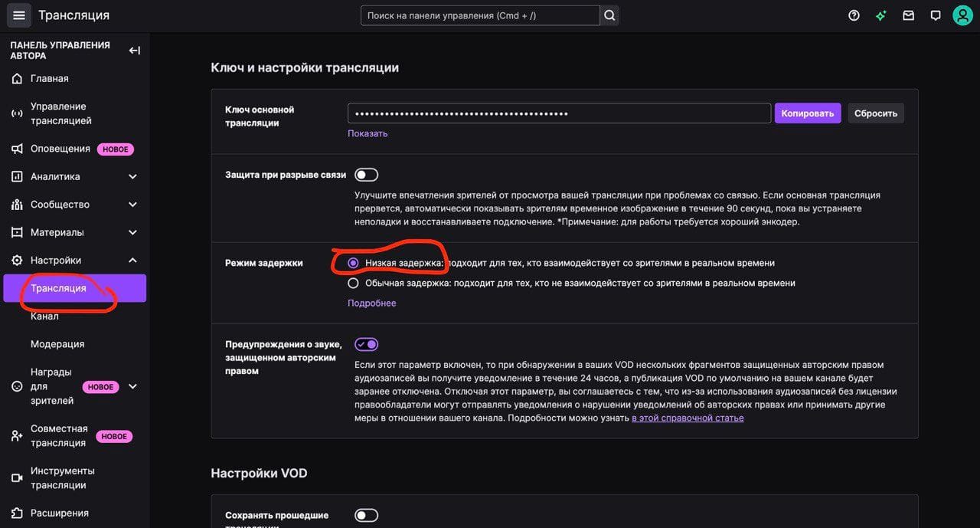Click Показать link under stream key
This screenshot has height=528, width=980.
coord(367,133)
